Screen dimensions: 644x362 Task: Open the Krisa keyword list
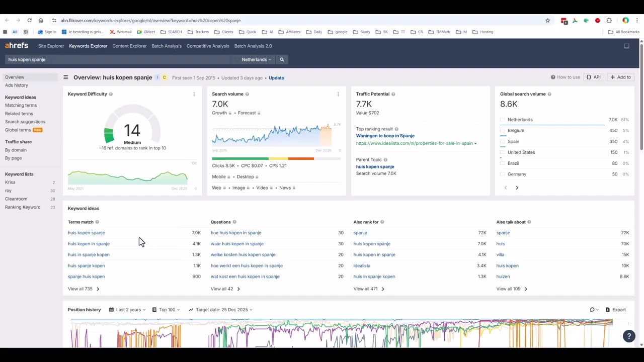click(x=10, y=183)
